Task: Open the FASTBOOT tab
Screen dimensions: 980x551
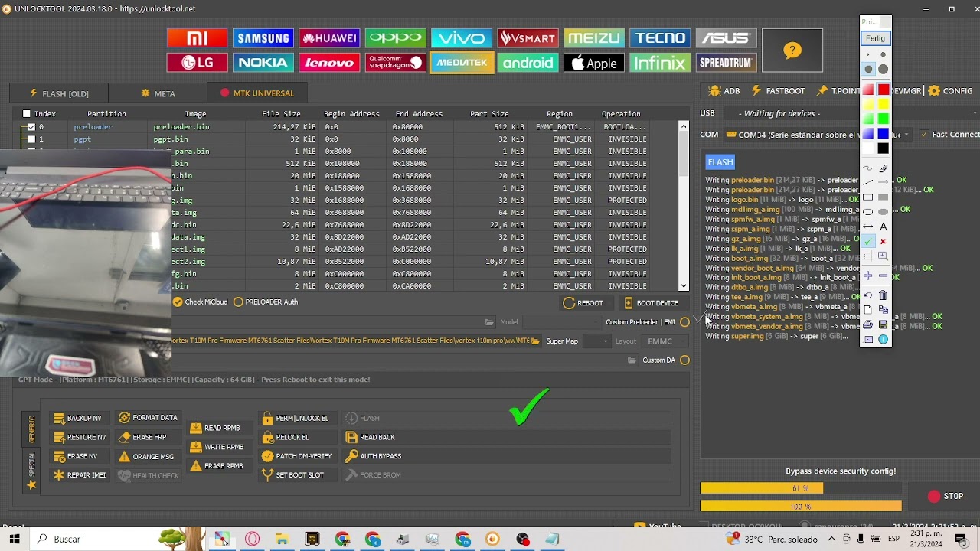Action: tap(779, 91)
